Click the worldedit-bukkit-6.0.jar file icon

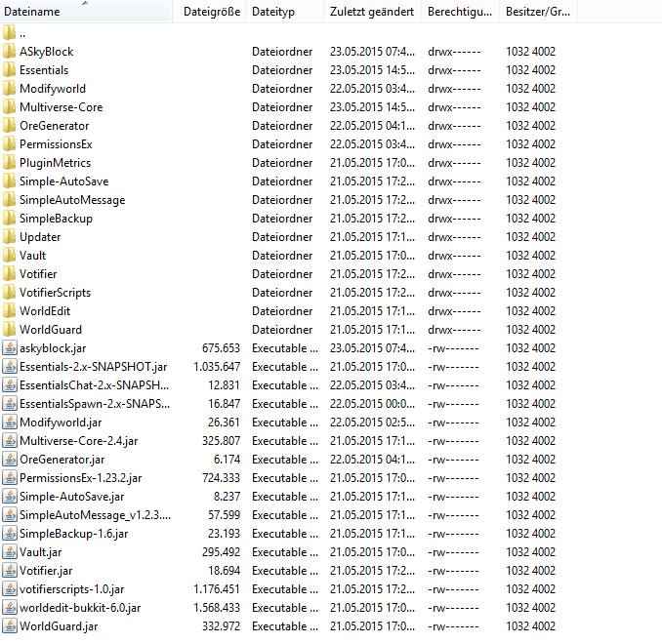(x=10, y=608)
